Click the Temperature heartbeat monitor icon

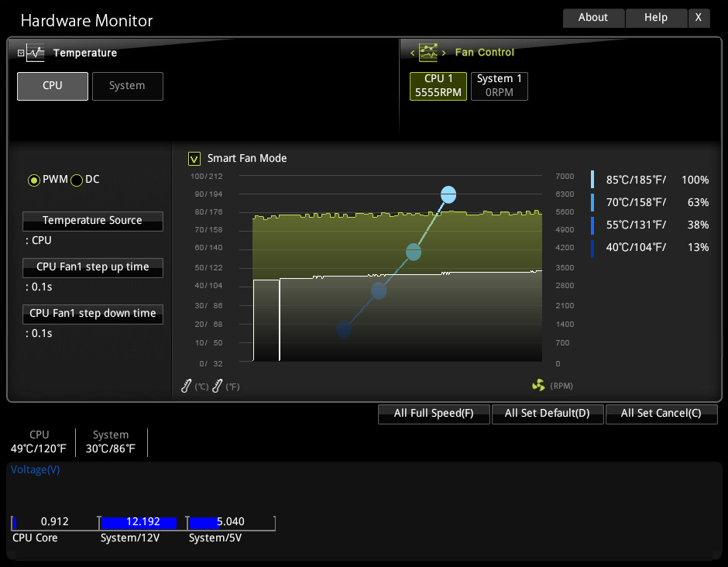point(36,53)
